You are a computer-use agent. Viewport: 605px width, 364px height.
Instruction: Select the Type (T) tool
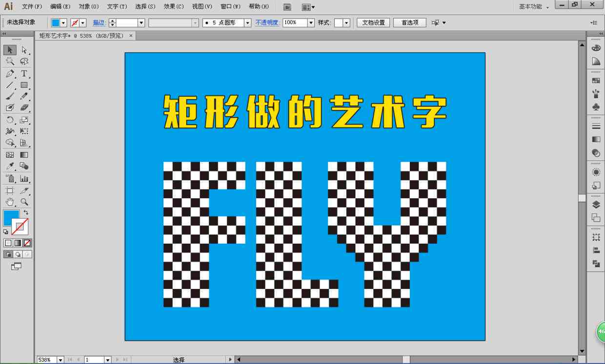(x=24, y=74)
